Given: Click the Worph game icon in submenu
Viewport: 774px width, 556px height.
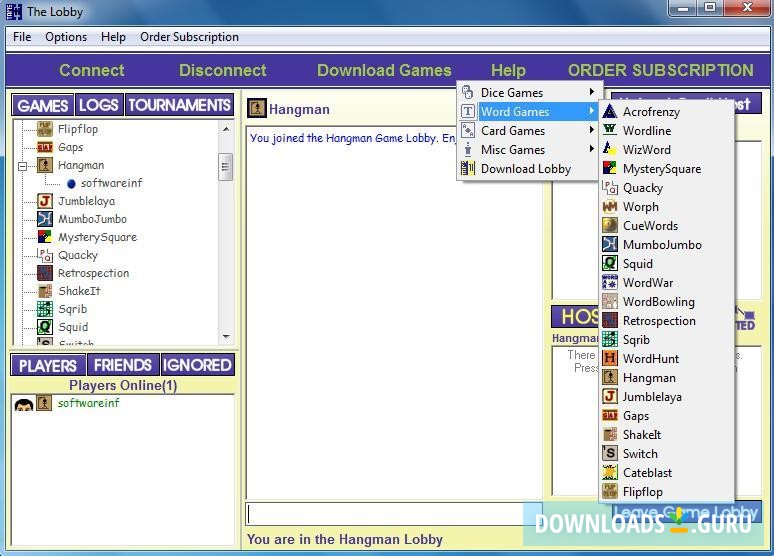Looking at the screenshot, I should (x=610, y=206).
